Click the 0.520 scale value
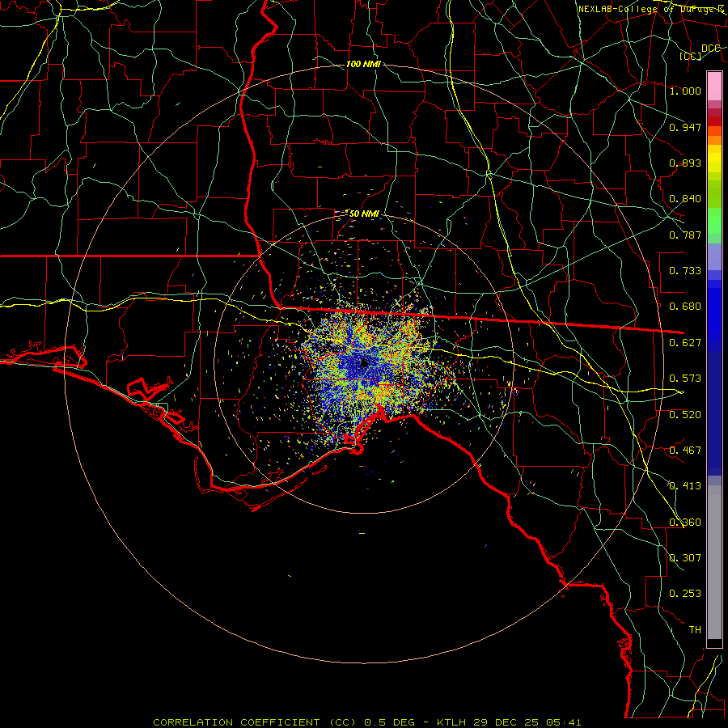Viewport: 728px width, 728px height. 685,415
